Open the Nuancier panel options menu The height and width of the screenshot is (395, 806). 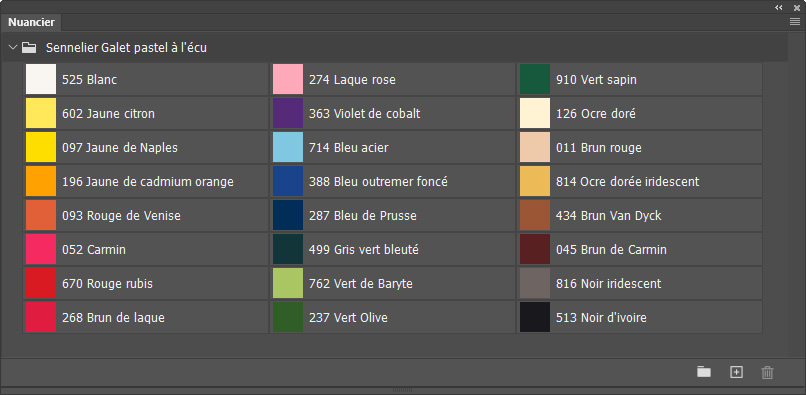(795, 22)
